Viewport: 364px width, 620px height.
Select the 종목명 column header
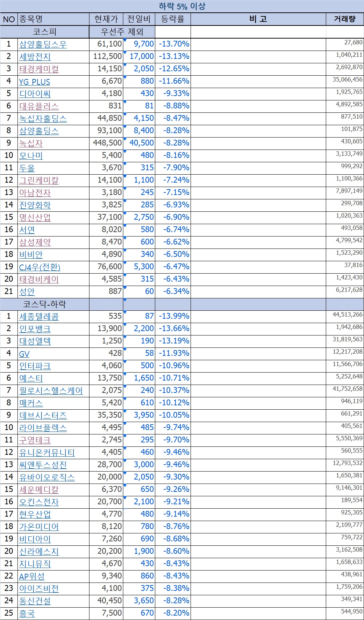[53, 19]
